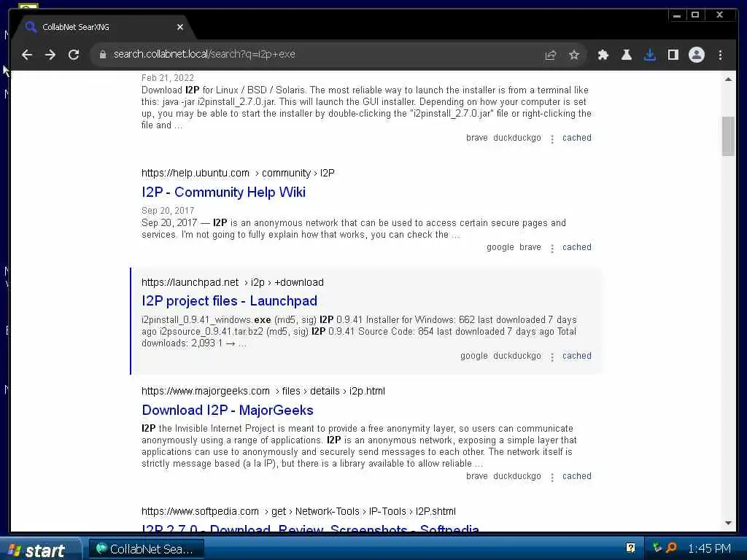This screenshot has height=560, width=747.
Task: Click the browser forward arrow
Action: click(50, 55)
